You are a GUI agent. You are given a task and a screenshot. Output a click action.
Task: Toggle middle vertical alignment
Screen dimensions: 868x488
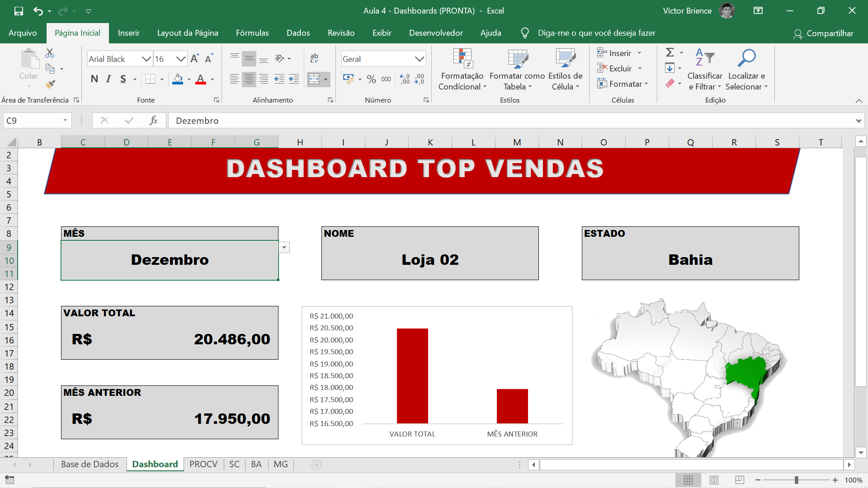point(249,58)
